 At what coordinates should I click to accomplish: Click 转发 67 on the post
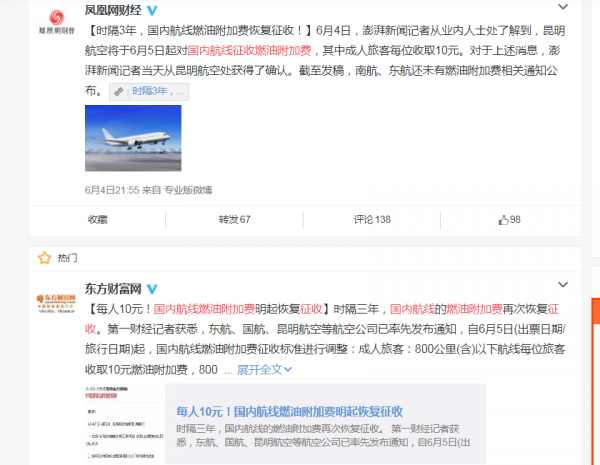pos(234,220)
